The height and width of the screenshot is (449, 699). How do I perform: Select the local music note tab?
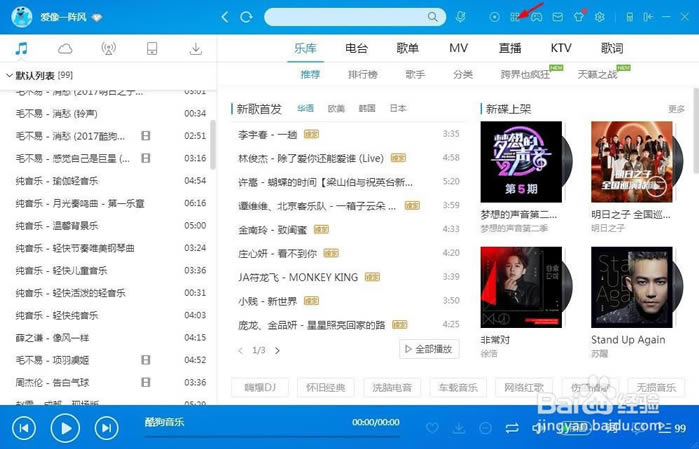coord(21,48)
